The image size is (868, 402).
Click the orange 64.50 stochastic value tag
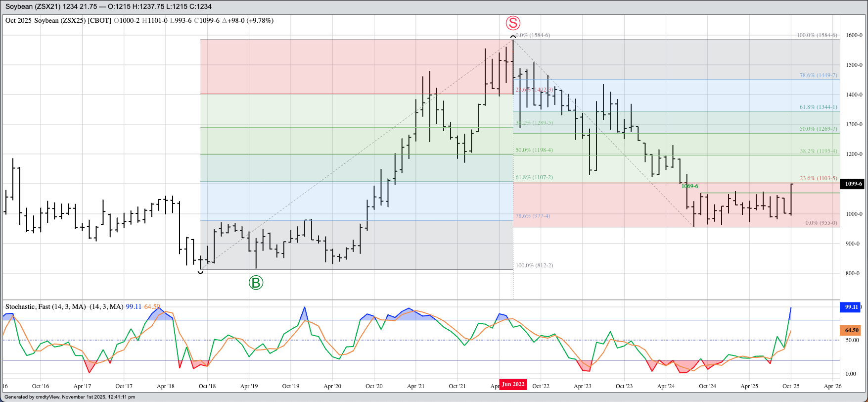point(851,330)
